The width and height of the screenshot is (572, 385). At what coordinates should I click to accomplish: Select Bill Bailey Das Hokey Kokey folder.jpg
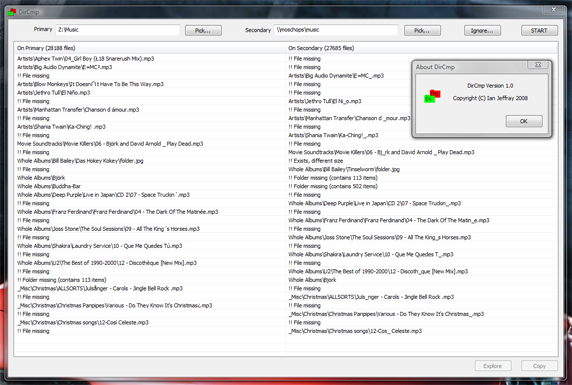(80, 161)
